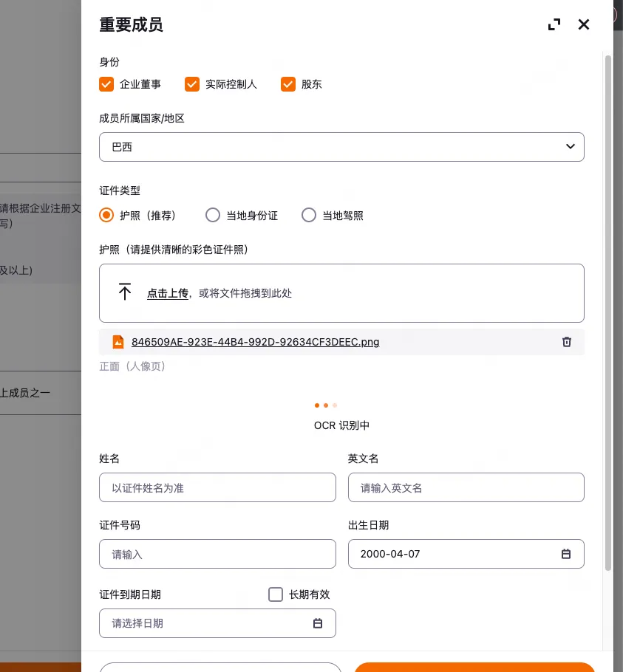
Task: Uncheck the 股东 checkbox
Action: coord(288,84)
